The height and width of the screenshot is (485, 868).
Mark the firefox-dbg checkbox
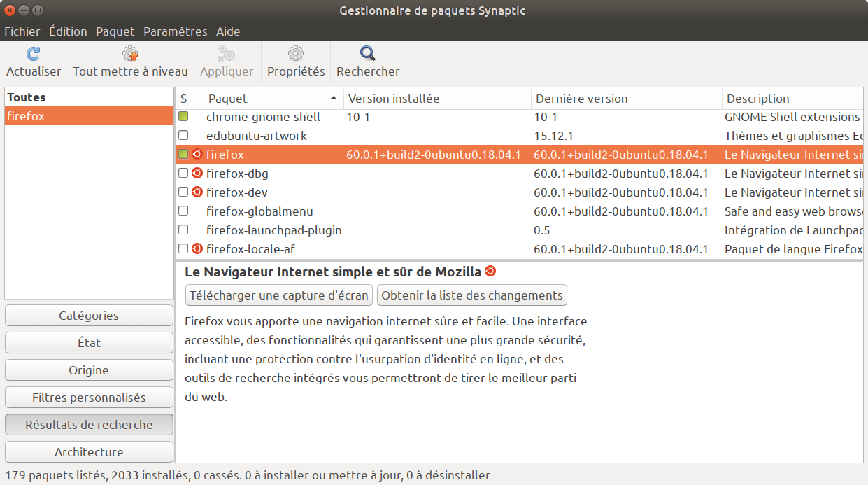pos(183,173)
